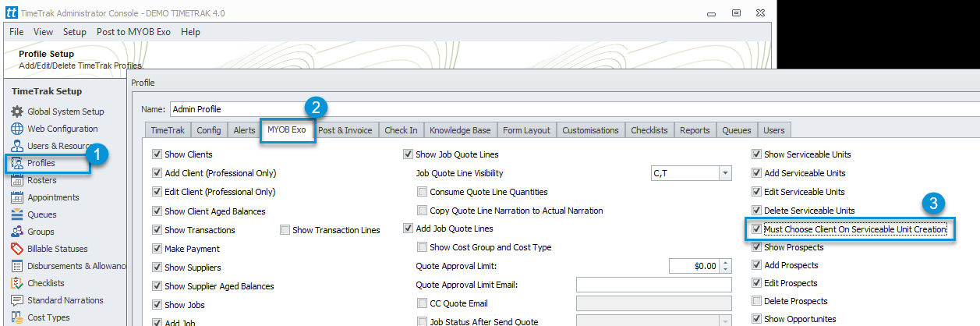
Task: Click the Web Configuration globe icon
Action: pyautogui.click(x=17, y=129)
